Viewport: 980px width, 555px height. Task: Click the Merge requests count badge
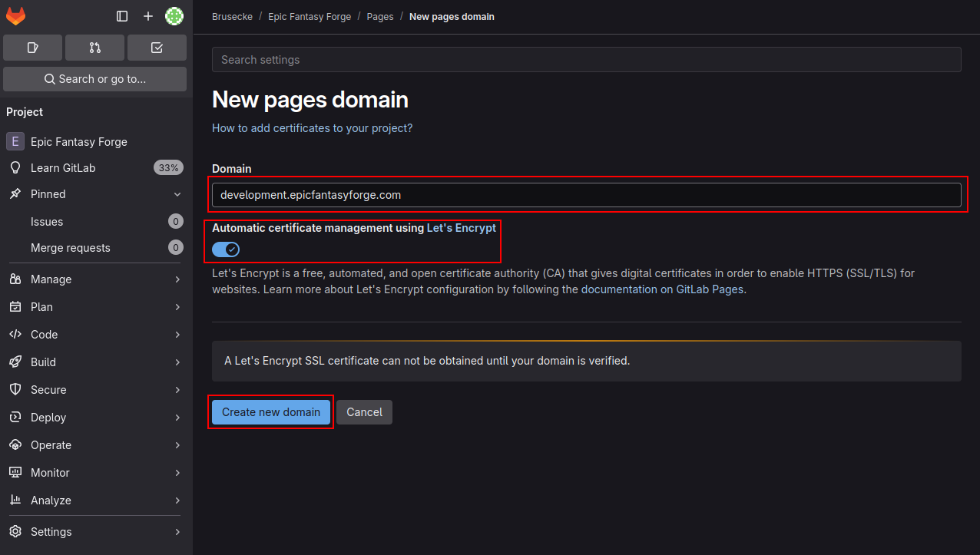pos(176,248)
